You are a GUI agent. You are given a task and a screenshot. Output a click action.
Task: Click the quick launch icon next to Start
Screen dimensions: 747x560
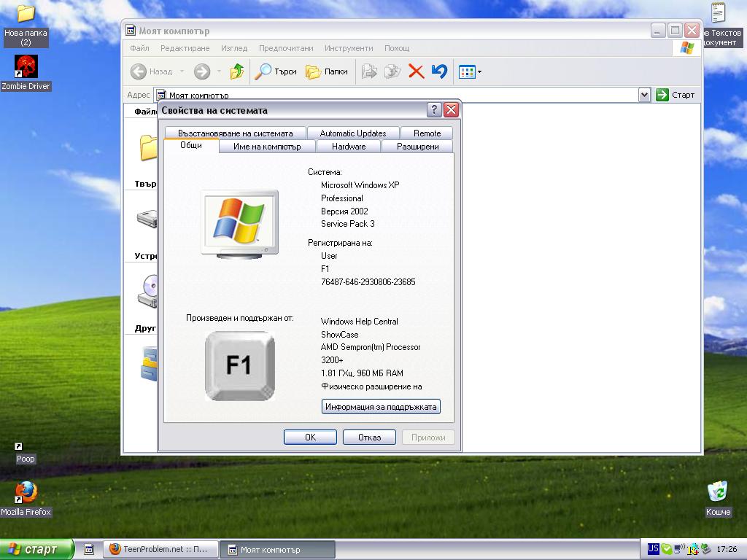point(89,550)
